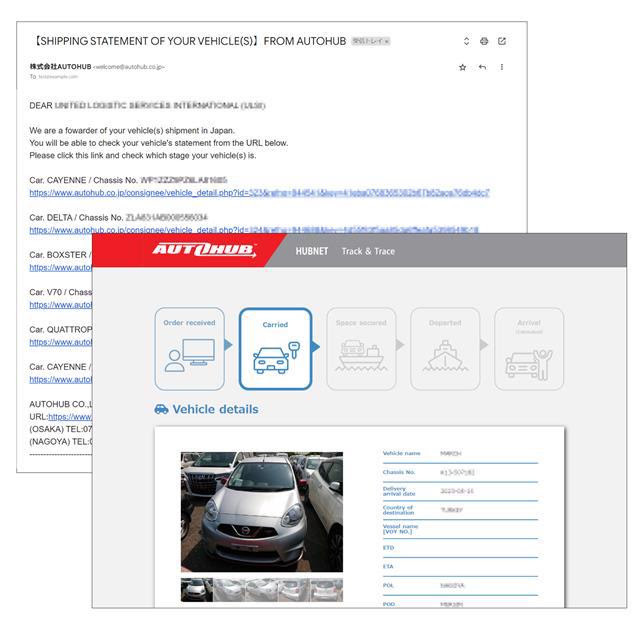Click the ETD row label
This screenshot has height=619, width=640.
[388, 548]
